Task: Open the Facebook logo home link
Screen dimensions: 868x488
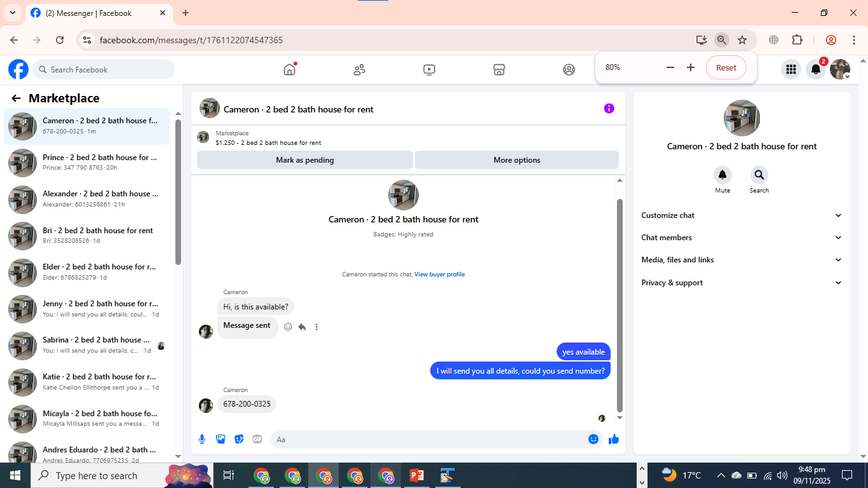Action: tap(18, 69)
